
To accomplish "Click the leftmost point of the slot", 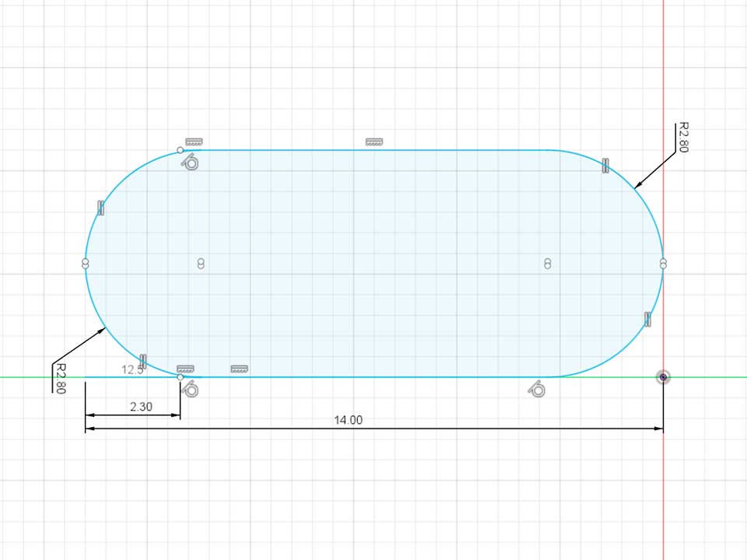I will pyautogui.click(x=86, y=264).
